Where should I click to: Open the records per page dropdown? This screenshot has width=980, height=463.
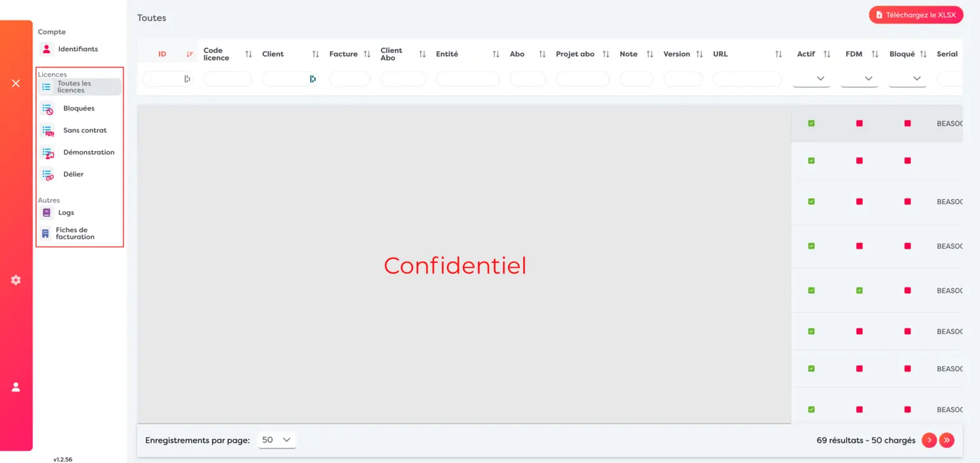[x=277, y=440]
